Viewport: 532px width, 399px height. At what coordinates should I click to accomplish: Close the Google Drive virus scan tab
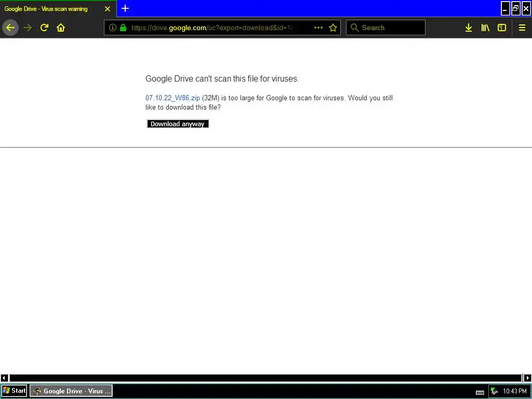[108, 9]
